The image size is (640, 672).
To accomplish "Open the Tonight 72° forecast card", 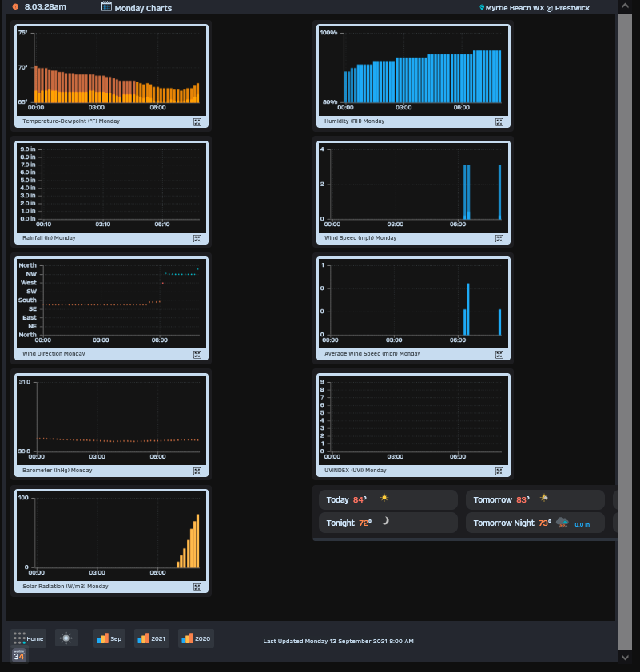I will pos(388,523).
